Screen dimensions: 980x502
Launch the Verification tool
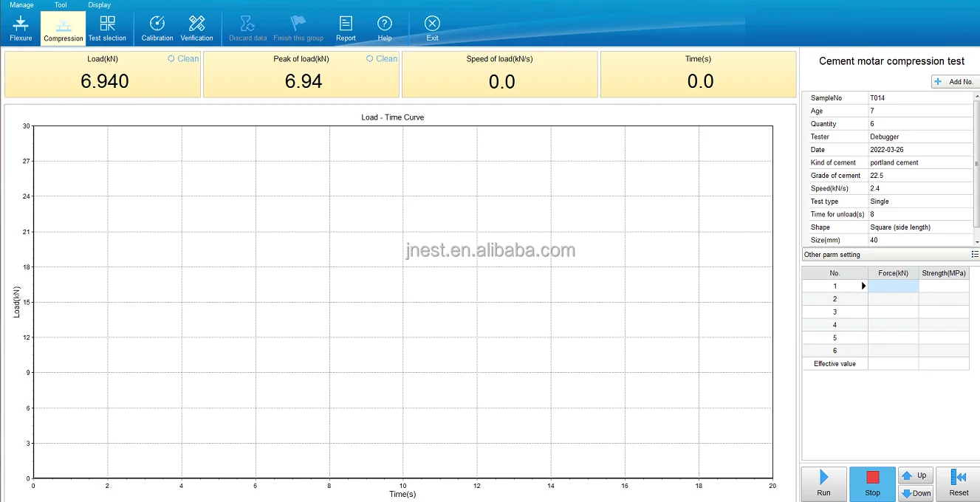[196, 28]
